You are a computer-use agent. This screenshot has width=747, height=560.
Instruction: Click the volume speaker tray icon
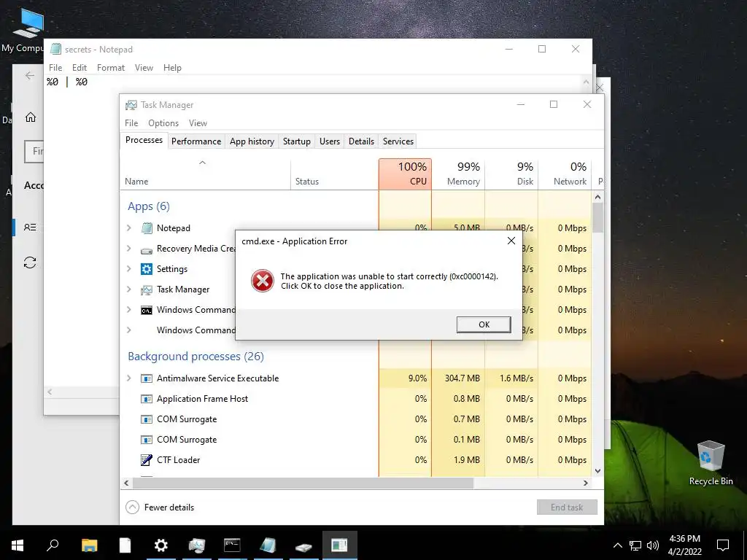pyautogui.click(x=653, y=545)
